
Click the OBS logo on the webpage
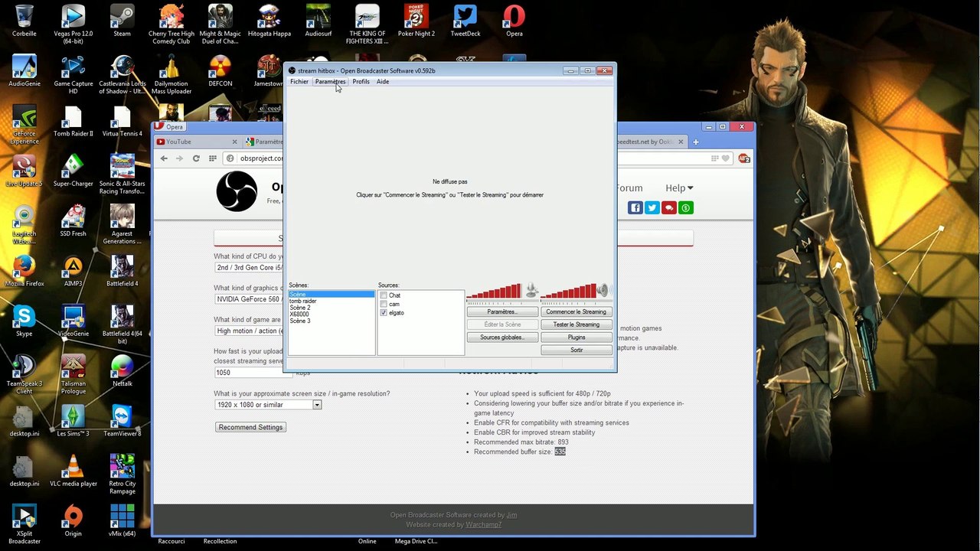coord(237,191)
